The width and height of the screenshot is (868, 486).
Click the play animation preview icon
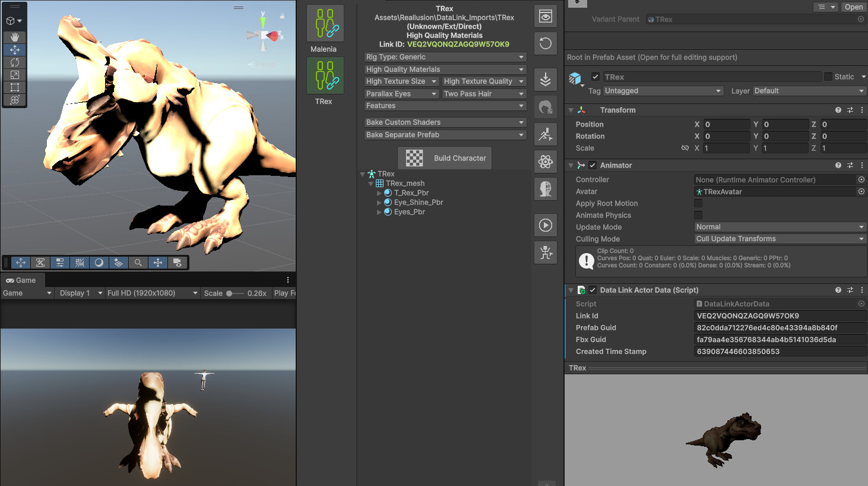click(x=545, y=225)
